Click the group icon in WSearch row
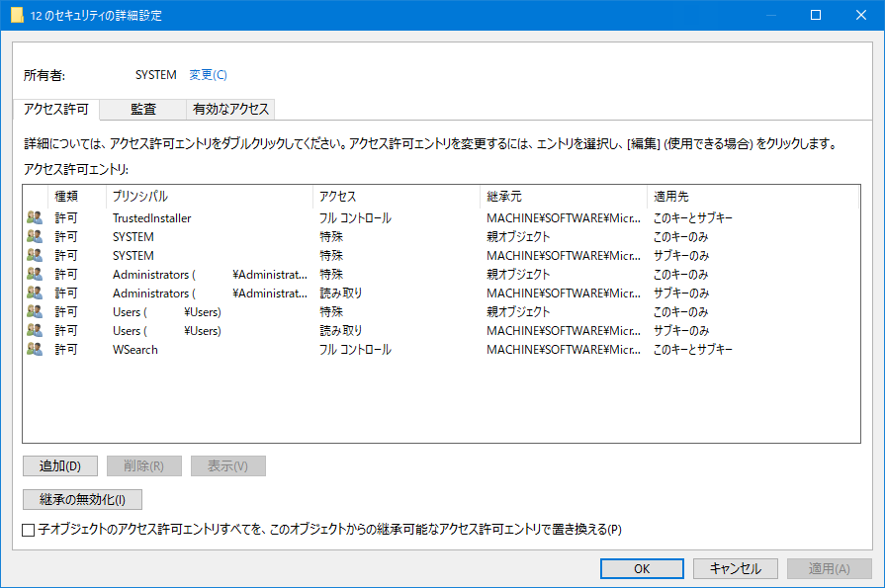This screenshot has width=885, height=588. pyautogui.click(x=35, y=350)
